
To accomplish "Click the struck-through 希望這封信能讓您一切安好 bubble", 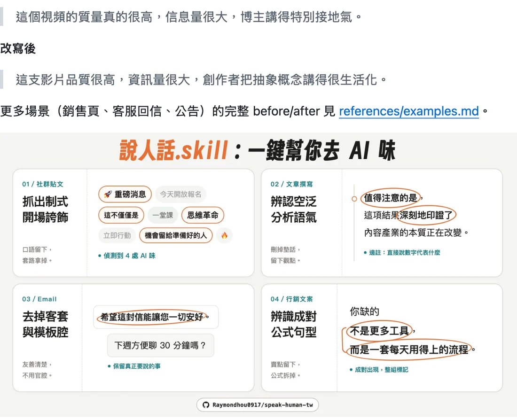I will pyautogui.click(x=156, y=317).
